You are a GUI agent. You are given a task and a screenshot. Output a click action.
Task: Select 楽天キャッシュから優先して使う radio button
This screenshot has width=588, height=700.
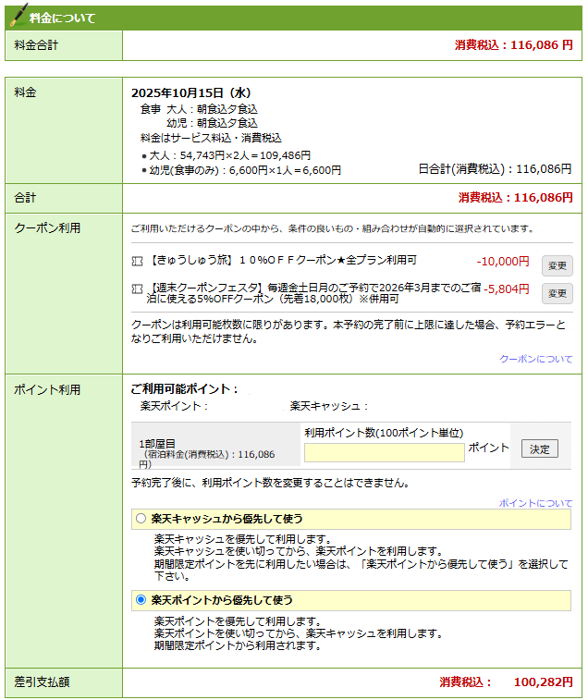pyautogui.click(x=141, y=519)
